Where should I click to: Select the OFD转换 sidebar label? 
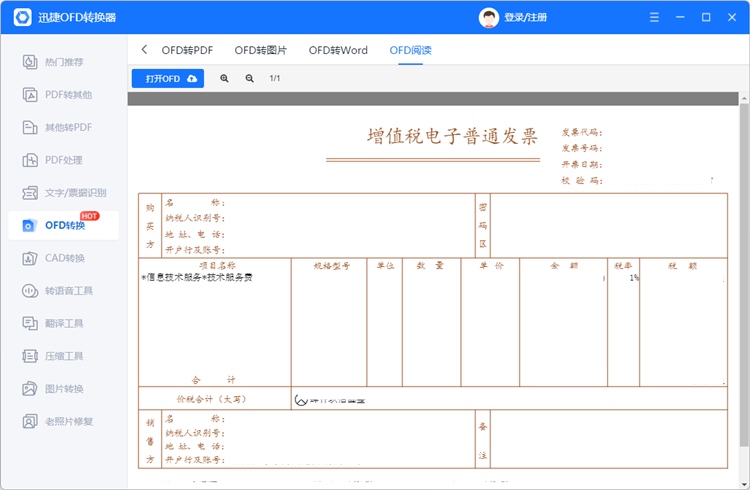pos(65,225)
